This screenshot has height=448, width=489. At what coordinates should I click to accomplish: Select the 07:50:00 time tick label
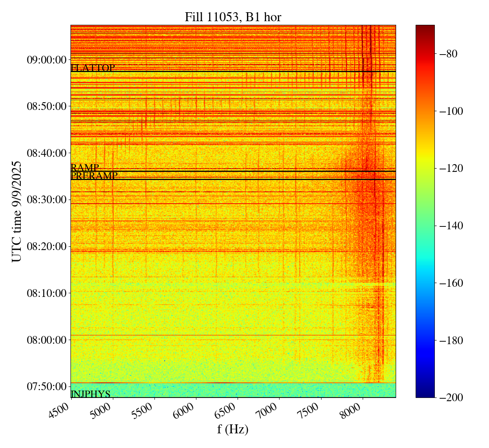[x=46, y=386]
